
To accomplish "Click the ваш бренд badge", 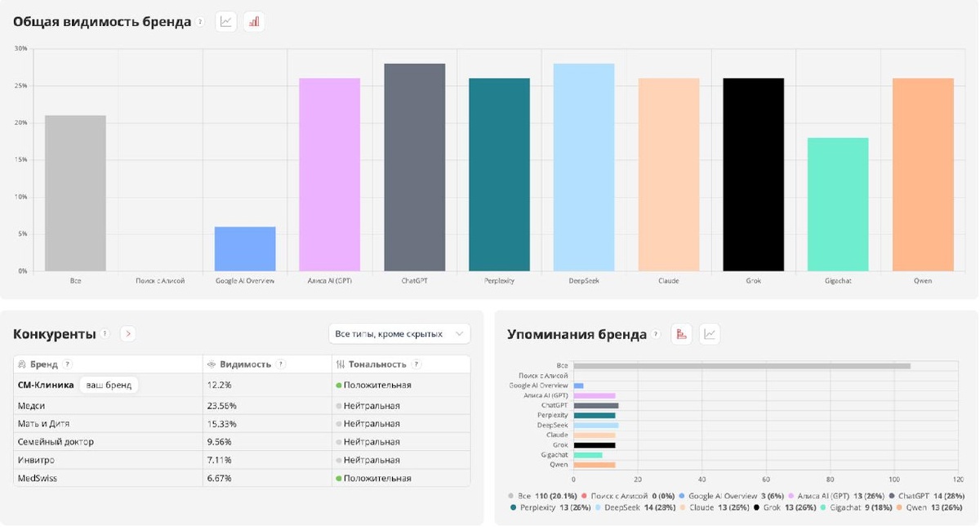I will click(109, 385).
